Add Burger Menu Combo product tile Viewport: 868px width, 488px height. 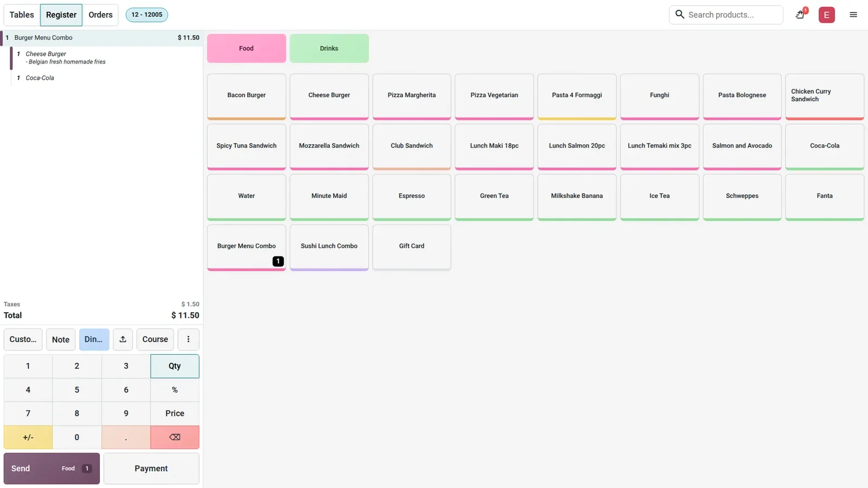tap(246, 247)
